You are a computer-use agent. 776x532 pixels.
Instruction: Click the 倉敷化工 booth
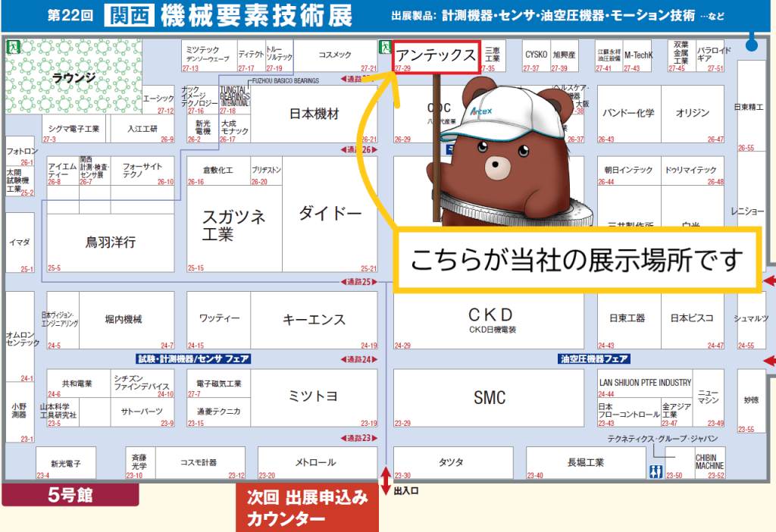click(x=219, y=171)
